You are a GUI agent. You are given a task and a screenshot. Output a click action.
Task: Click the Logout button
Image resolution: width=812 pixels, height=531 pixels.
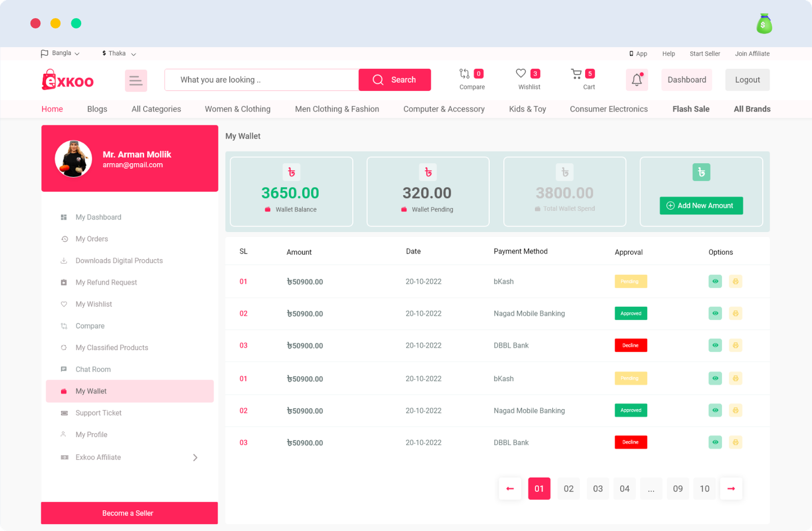point(748,80)
